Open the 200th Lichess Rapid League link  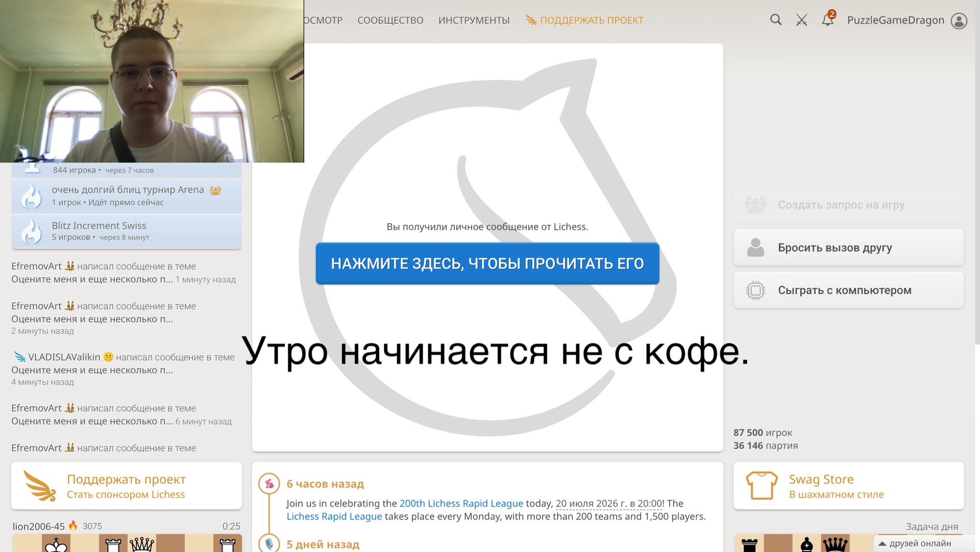(x=461, y=503)
